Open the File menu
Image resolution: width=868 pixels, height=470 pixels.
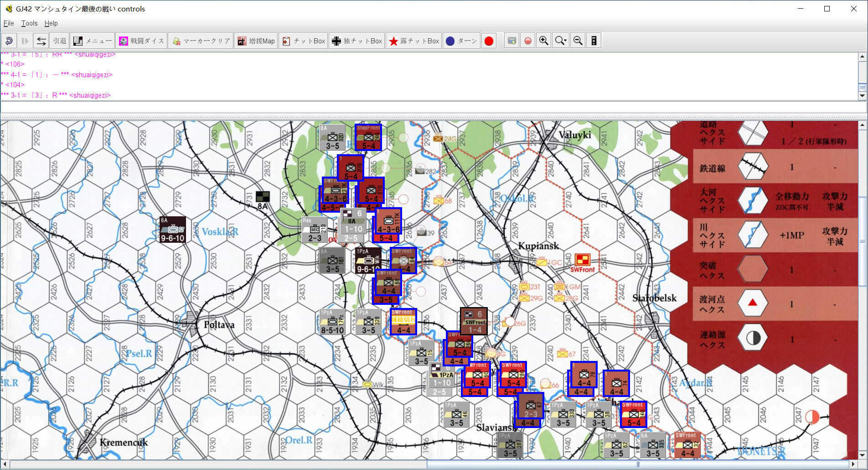click(9, 23)
